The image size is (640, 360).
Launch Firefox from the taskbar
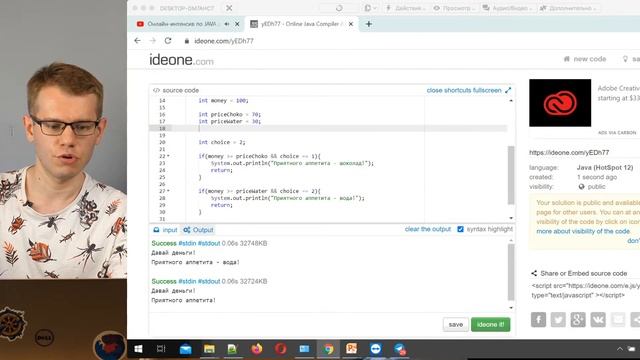(x=257, y=349)
